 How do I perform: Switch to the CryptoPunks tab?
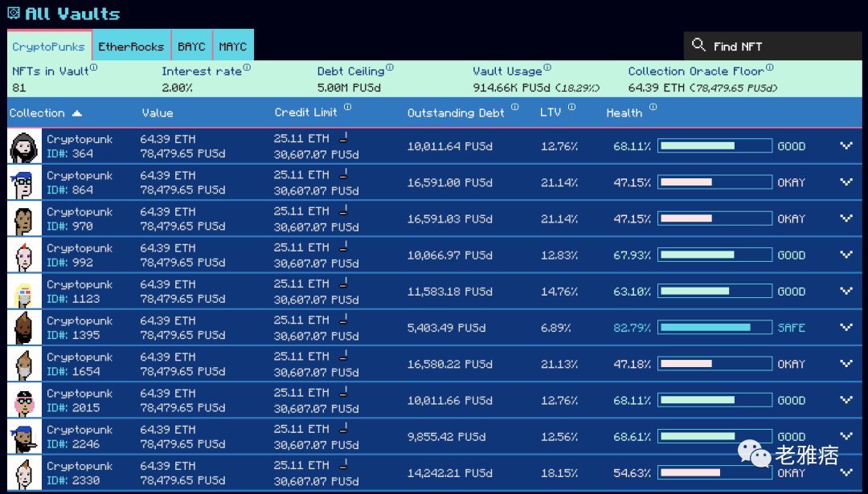click(49, 46)
